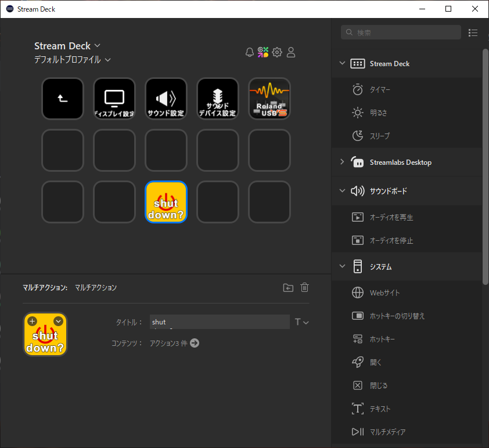Select the タイマー action item
Viewport: 489px width, 448px height.
tap(380, 89)
